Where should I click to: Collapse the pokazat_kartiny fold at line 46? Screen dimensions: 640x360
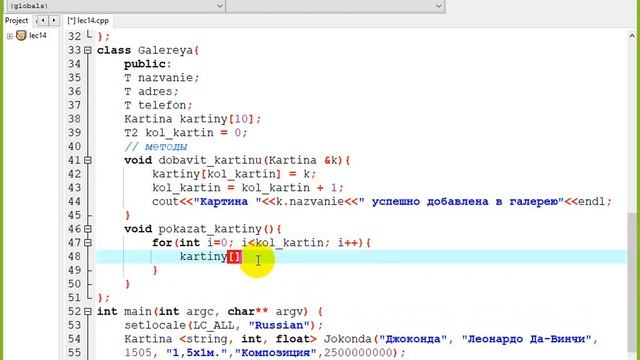(88, 229)
